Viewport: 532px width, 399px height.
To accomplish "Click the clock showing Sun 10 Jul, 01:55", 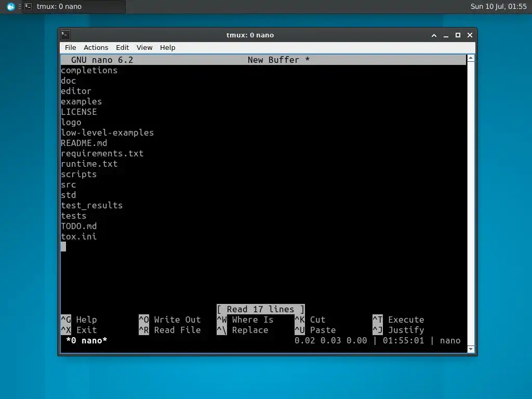I will tap(498, 6).
